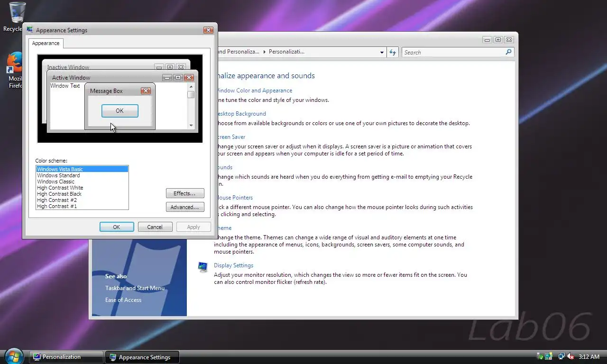Open the Mouse Pointers link
The image size is (607, 364).
(235, 198)
